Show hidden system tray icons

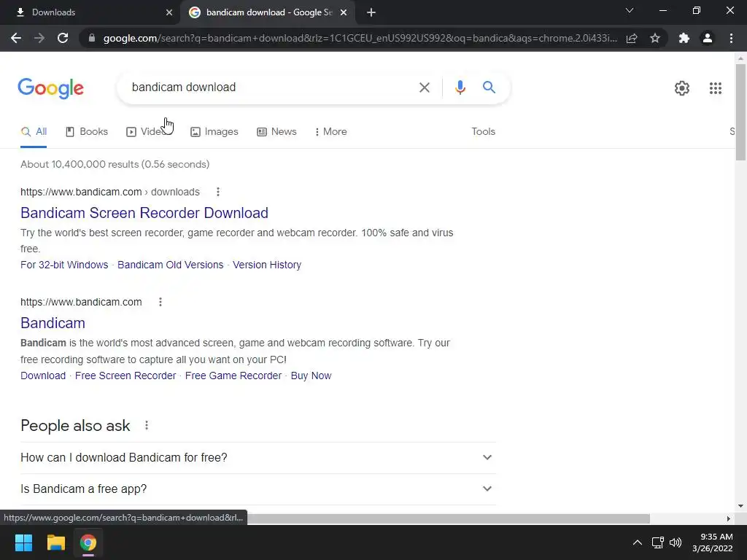(637, 542)
